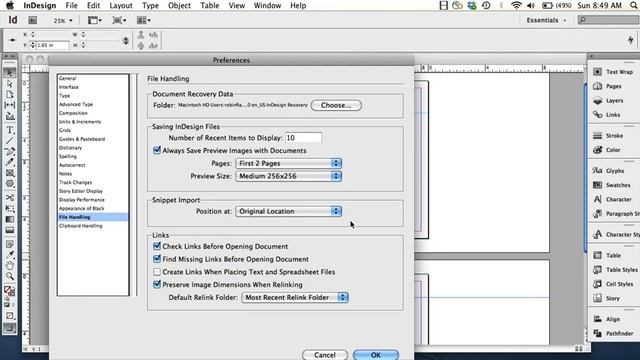Open the Links panel

click(607, 115)
